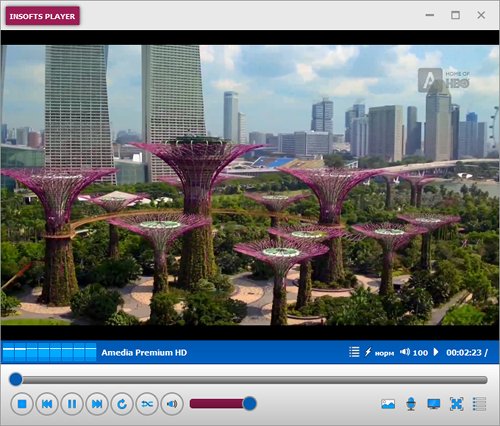Stop playback with the square stop button

(22, 404)
